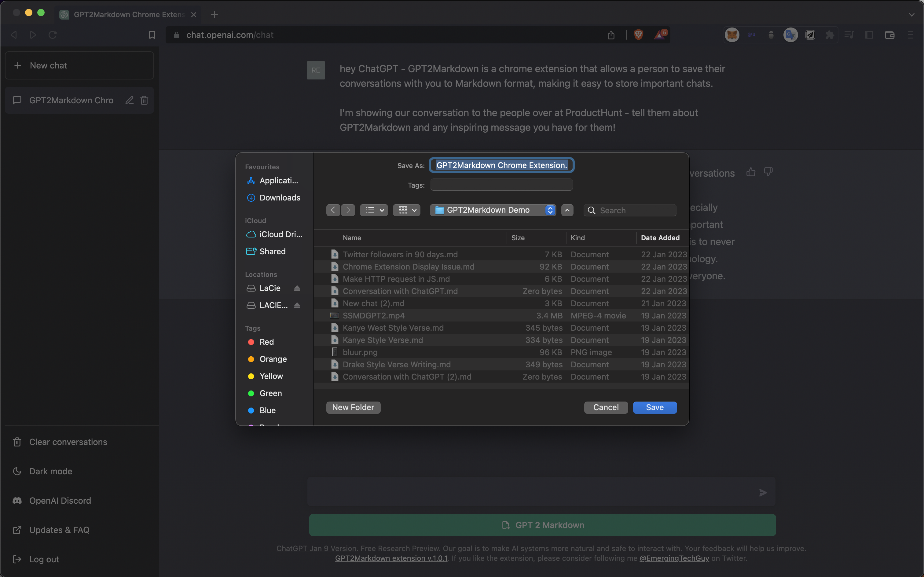Click the thumbs down icon on response
This screenshot has width=924, height=577.
(768, 172)
